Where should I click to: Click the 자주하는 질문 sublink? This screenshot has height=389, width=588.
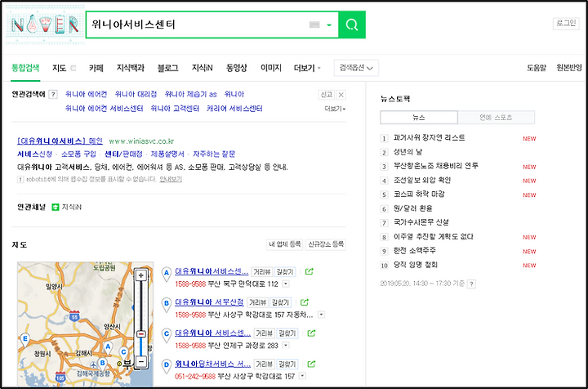pyautogui.click(x=214, y=154)
